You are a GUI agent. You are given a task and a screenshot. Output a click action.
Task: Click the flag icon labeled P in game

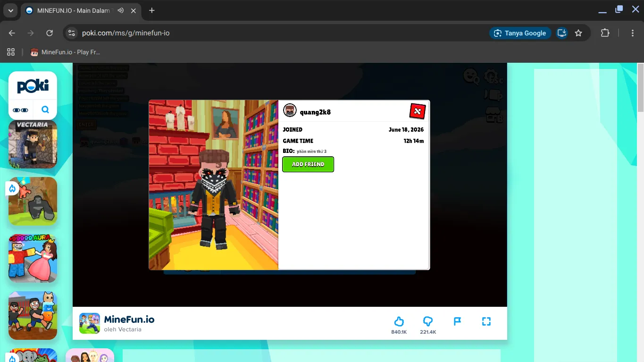point(493,94)
